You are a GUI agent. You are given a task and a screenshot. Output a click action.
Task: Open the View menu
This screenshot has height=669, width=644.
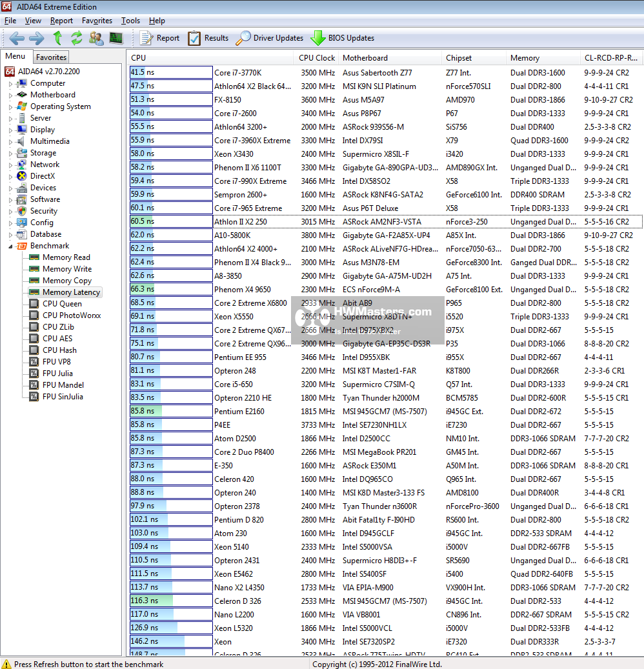click(x=33, y=21)
